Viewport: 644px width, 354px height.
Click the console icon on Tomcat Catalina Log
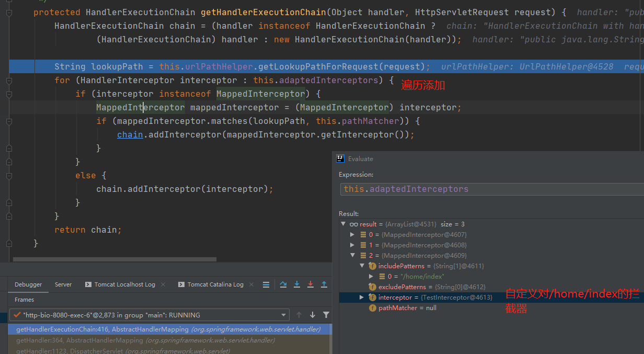click(x=181, y=284)
